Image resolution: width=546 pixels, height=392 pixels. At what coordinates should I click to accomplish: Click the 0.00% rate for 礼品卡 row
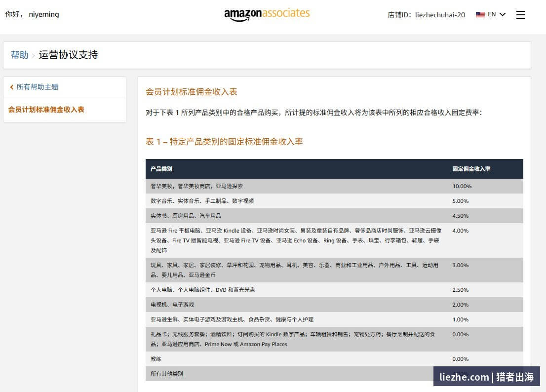(x=460, y=334)
